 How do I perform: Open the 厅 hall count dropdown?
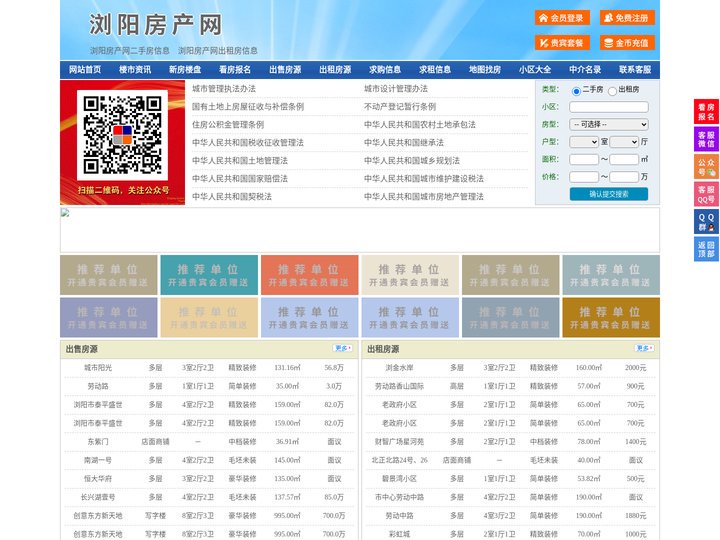(624, 142)
